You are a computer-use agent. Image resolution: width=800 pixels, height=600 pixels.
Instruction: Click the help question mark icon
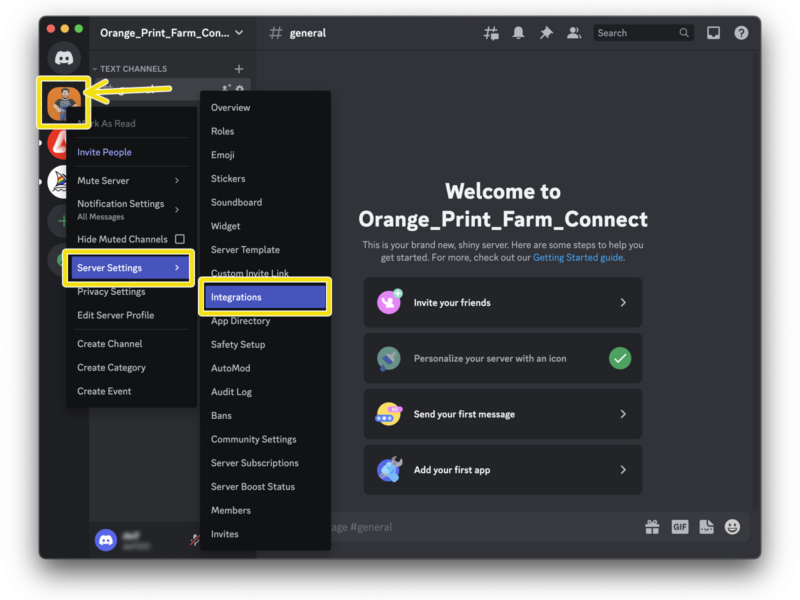[x=740, y=32]
